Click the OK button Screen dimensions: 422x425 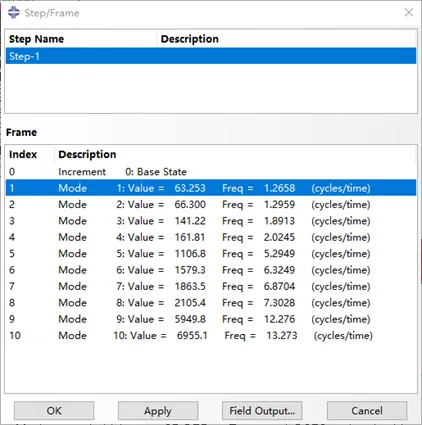pos(54,411)
